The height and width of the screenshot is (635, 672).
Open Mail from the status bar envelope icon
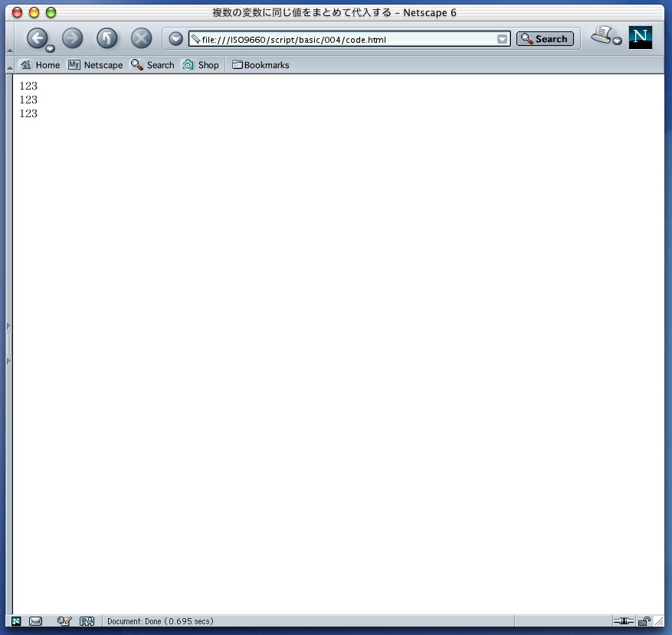point(35,621)
